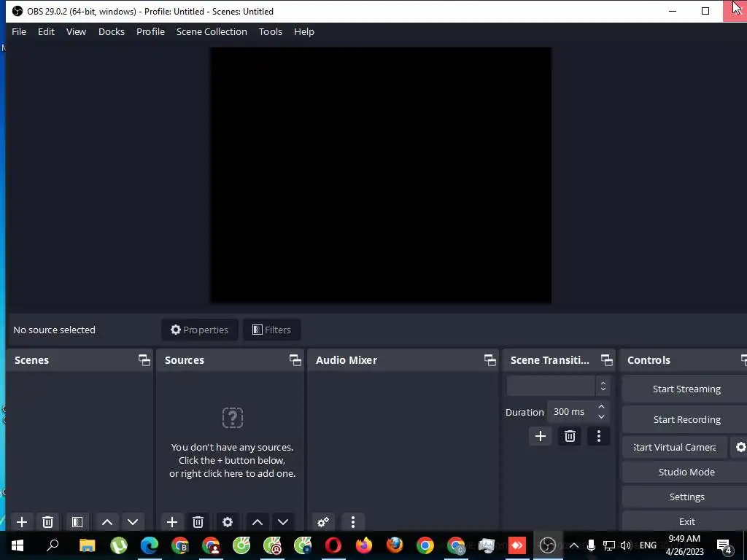Image resolution: width=747 pixels, height=560 pixels.
Task: Click the ENG language indicator
Action: point(648,545)
